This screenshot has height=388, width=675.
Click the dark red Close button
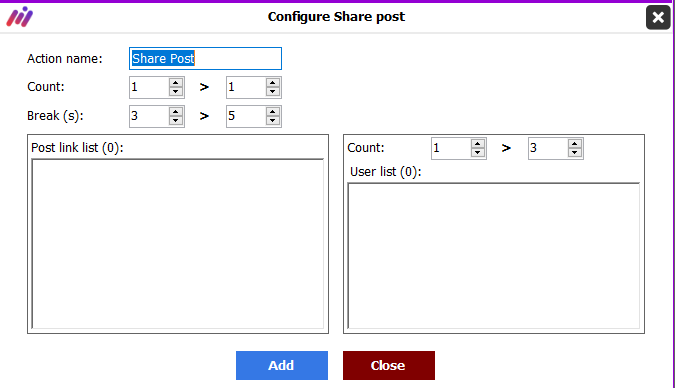click(389, 365)
